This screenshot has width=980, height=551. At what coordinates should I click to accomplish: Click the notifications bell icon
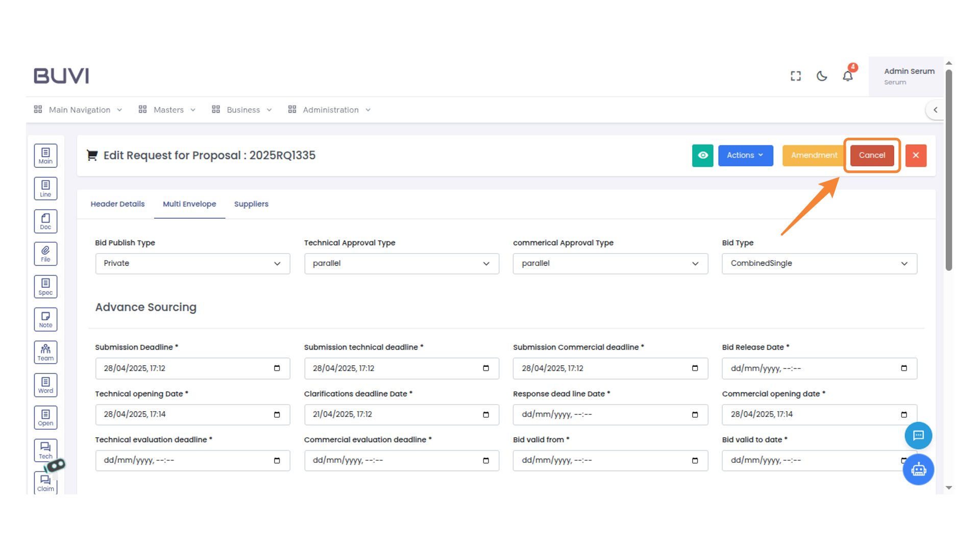coord(847,77)
